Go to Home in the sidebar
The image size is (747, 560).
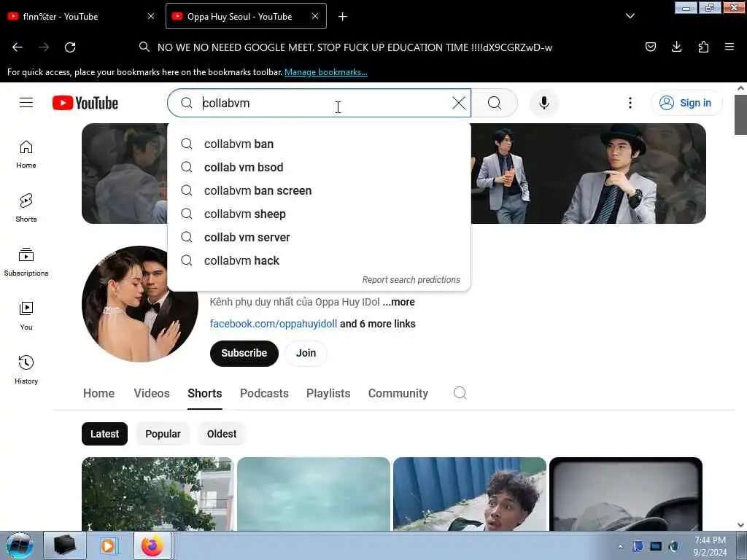pos(26,155)
